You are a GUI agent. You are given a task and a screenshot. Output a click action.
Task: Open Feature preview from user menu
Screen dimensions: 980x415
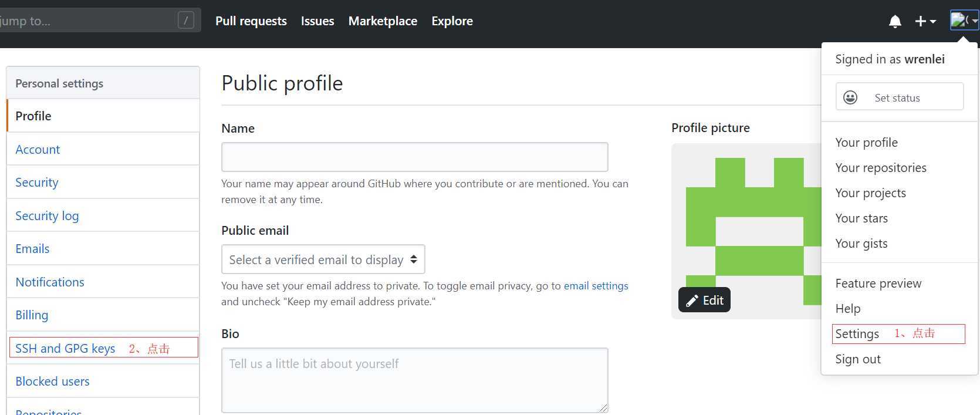point(878,284)
